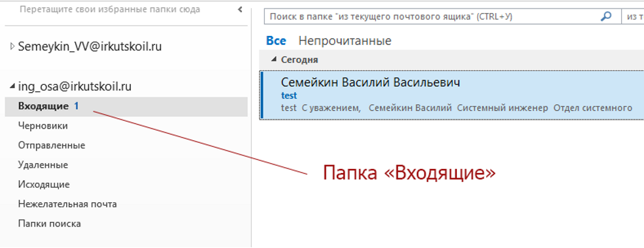Collapse the Сегодня message group

tap(274, 60)
